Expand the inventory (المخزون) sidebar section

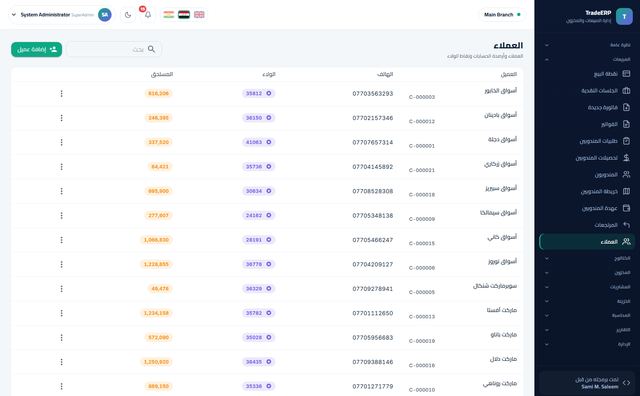[587, 272]
